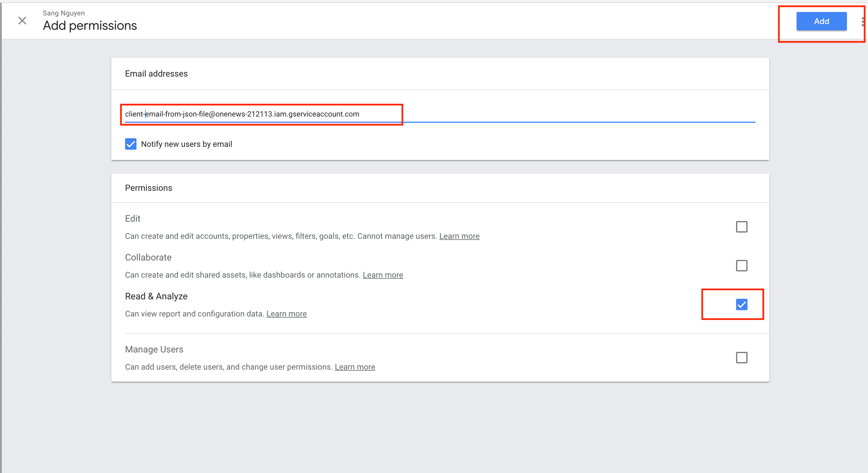Follow Learn more under Read & Analyze

coord(286,314)
